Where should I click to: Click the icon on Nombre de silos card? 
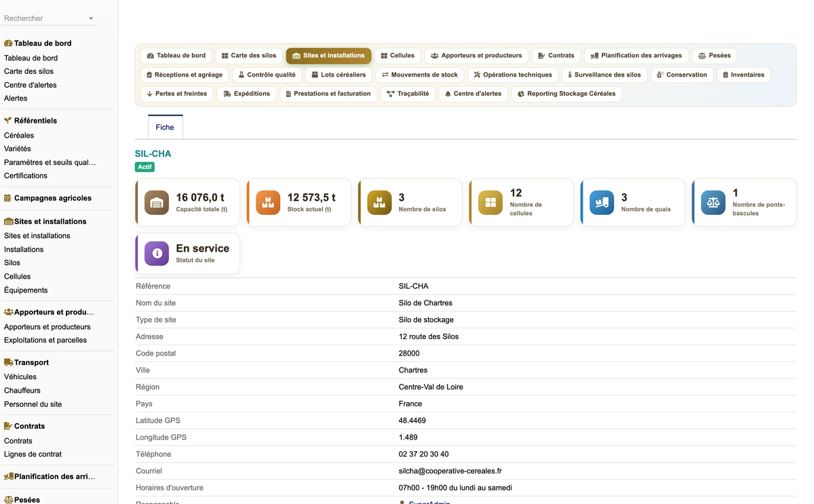click(379, 202)
